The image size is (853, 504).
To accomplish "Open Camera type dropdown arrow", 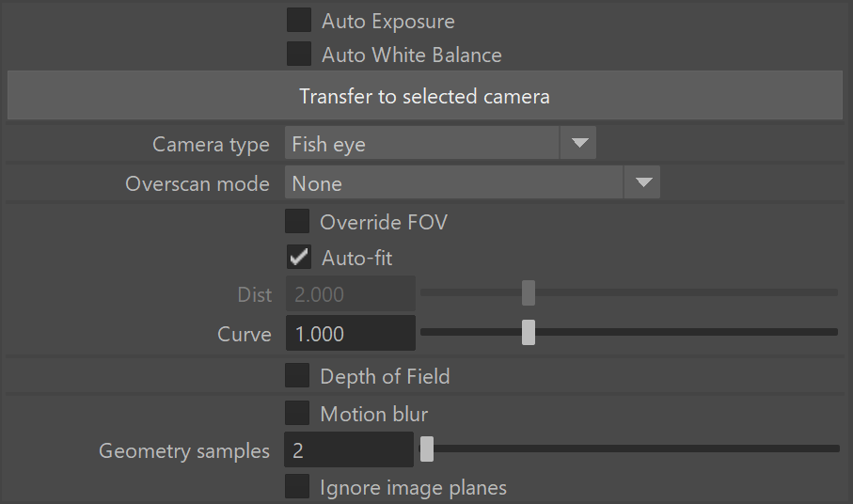I will coord(579,143).
